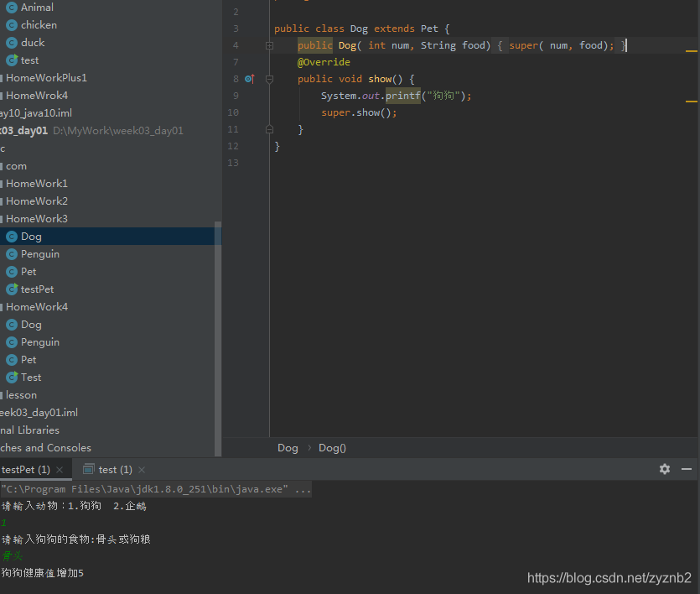This screenshot has width=700, height=594.
Task: Click the @Override annotation
Action: coord(324,62)
